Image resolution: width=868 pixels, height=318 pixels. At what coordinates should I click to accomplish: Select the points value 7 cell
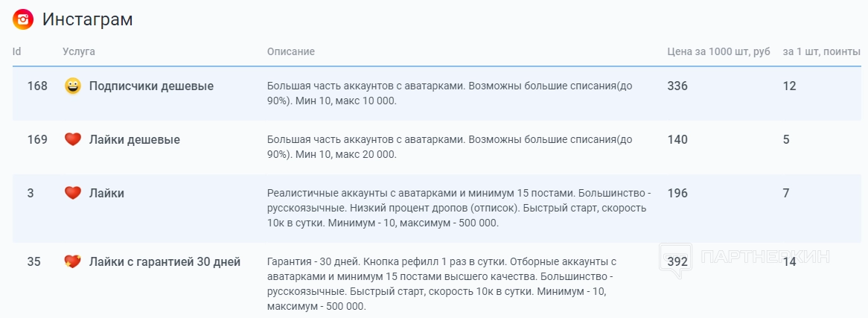[785, 194]
